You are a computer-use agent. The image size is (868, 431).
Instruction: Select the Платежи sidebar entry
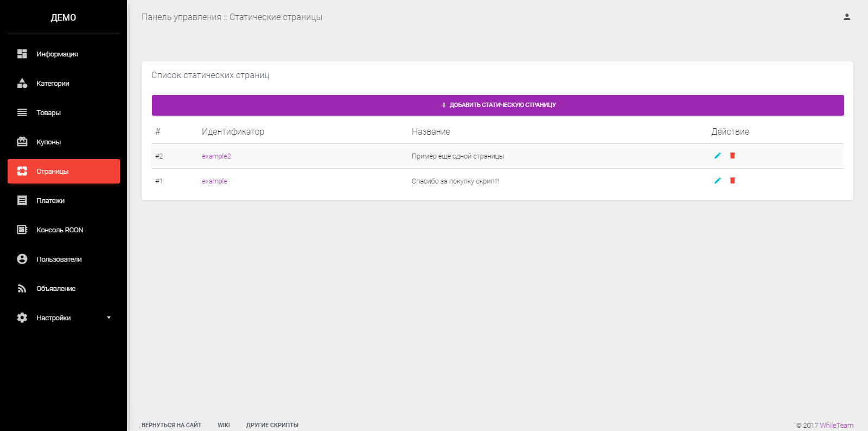coord(63,200)
